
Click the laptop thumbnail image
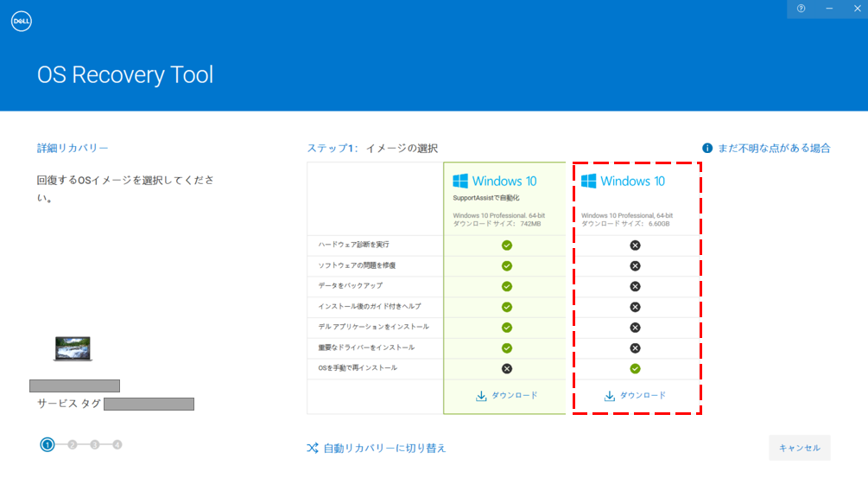point(73,348)
